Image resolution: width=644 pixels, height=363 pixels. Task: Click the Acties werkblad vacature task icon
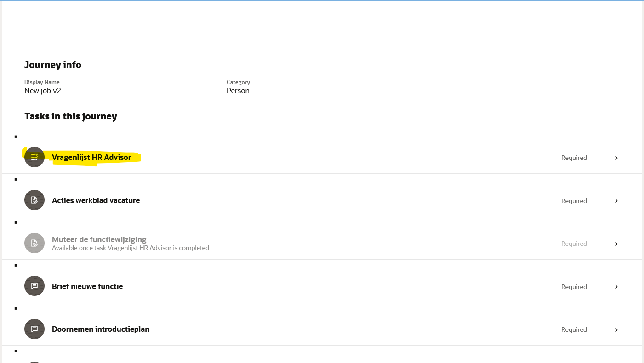34,200
